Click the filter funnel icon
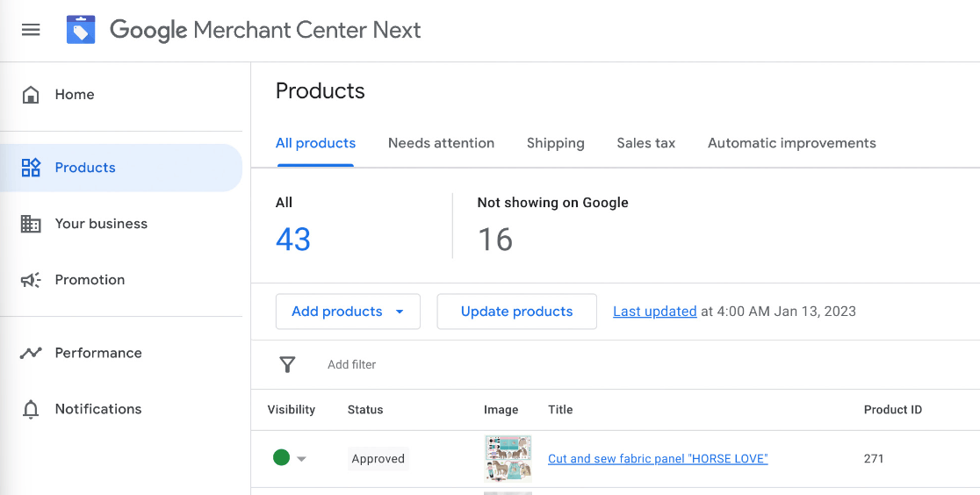 point(287,364)
